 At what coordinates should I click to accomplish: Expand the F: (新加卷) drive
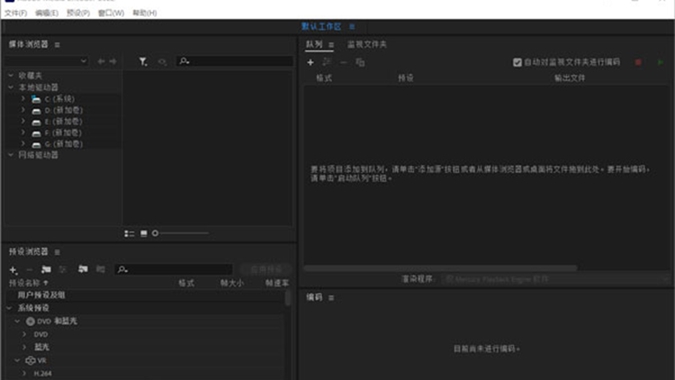pos(23,132)
